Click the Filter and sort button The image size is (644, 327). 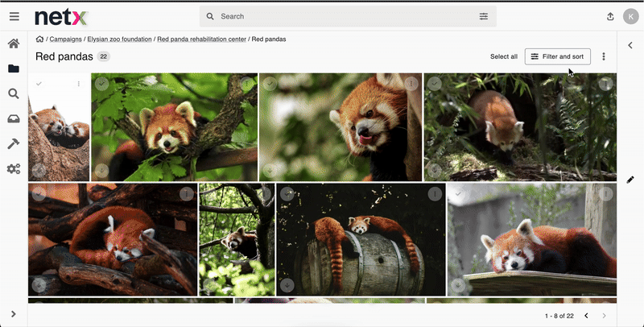click(557, 56)
